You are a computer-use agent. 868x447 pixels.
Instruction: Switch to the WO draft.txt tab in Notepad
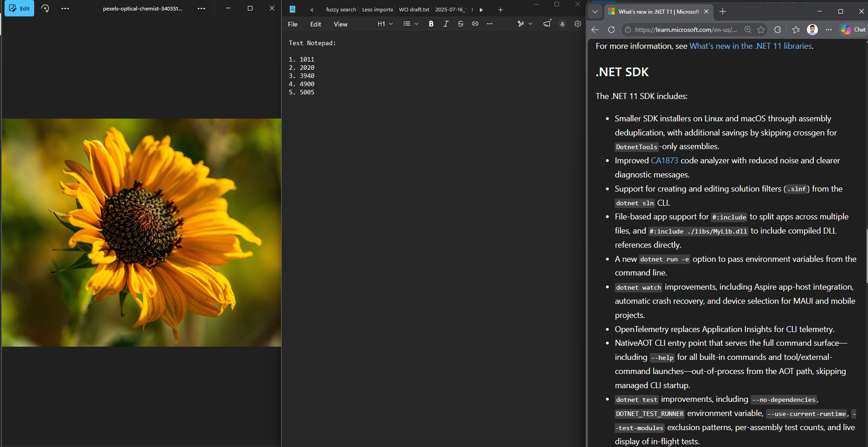414,10
